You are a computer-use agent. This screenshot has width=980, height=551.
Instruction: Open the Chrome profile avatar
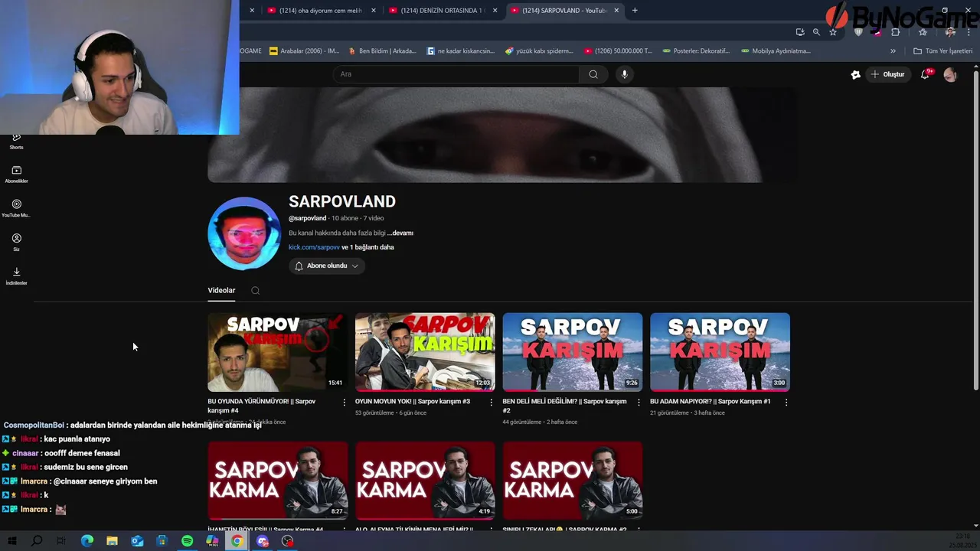(x=950, y=32)
